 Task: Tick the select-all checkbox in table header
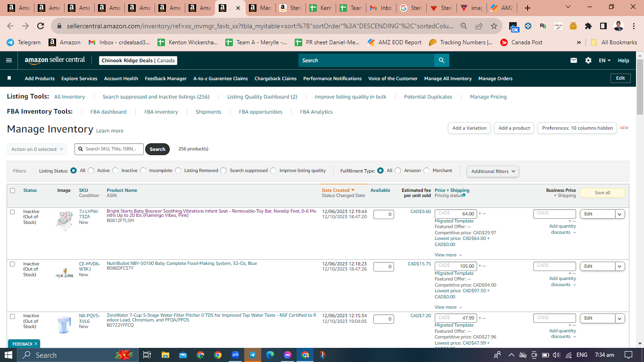[12, 190]
